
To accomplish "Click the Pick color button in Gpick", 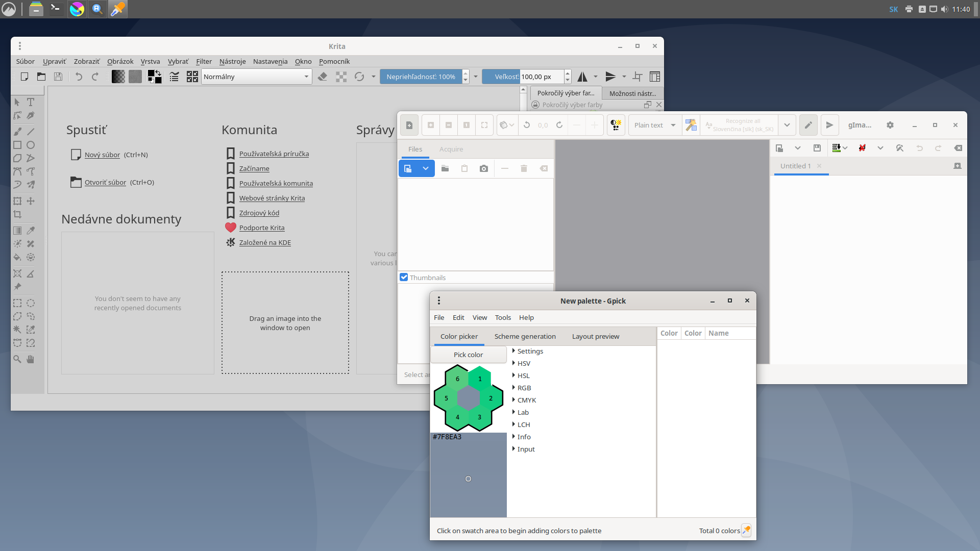I will click(468, 355).
